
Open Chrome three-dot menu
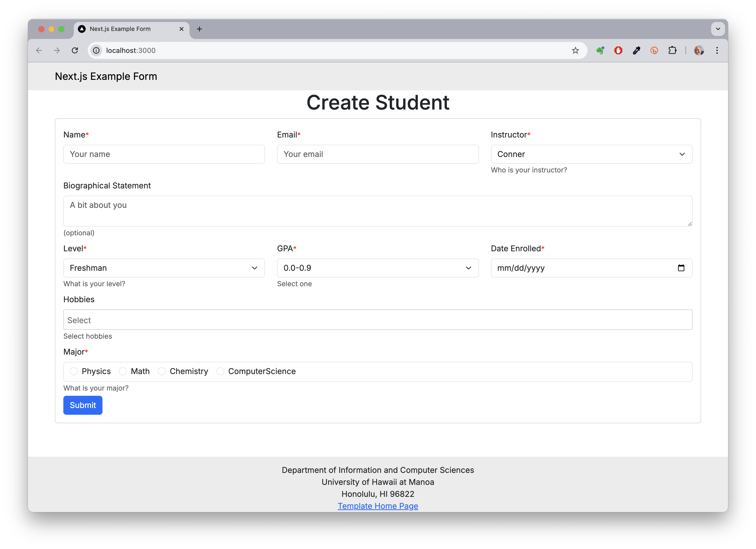(x=717, y=50)
